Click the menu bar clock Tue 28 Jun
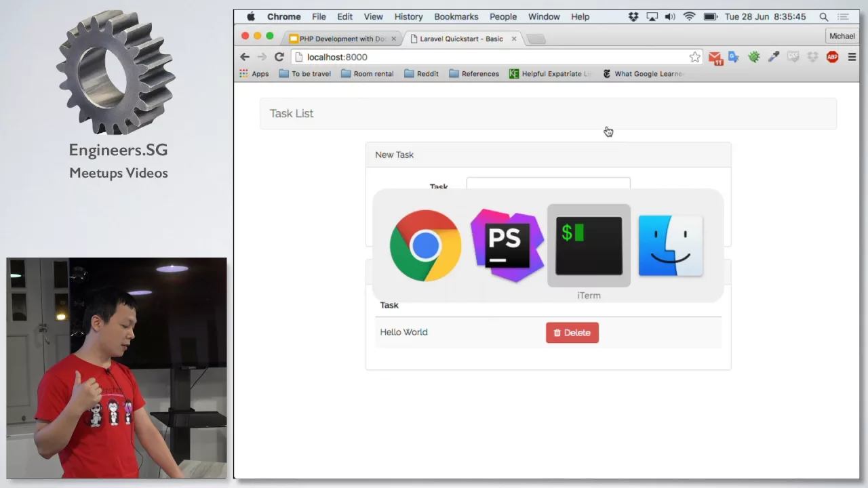Screen dimensions: 868x488 click(765, 16)
